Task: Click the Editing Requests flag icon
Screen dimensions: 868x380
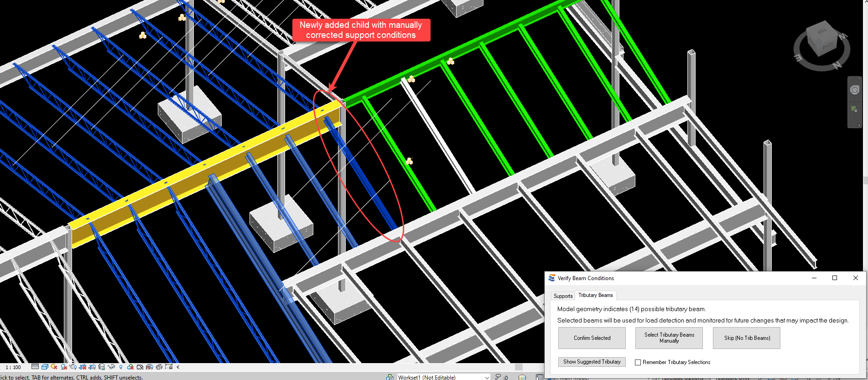Action: tap(498, 377)
